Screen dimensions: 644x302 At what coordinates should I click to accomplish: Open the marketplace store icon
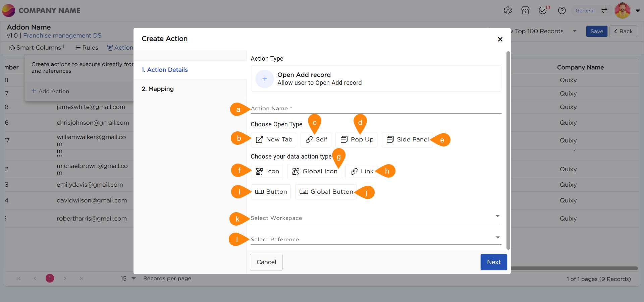click(x=525, y=10)
